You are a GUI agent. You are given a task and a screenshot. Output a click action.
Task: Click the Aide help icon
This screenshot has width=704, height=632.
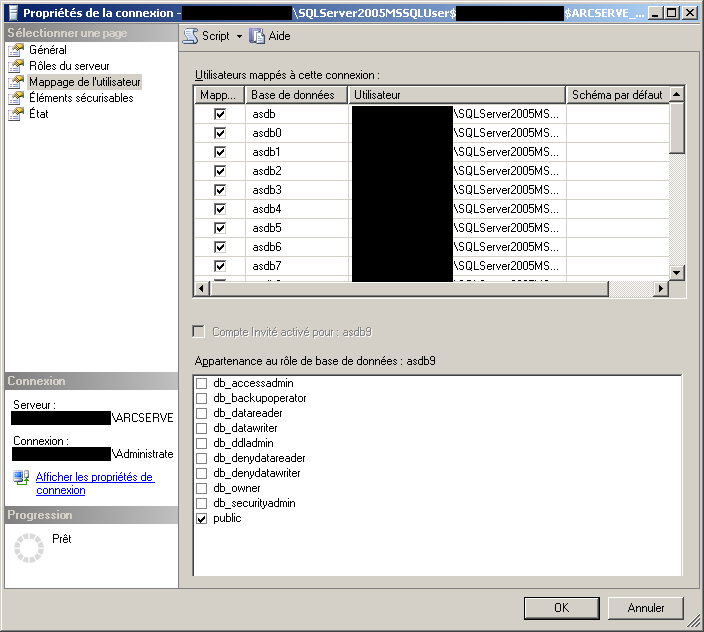click(258, 35)
